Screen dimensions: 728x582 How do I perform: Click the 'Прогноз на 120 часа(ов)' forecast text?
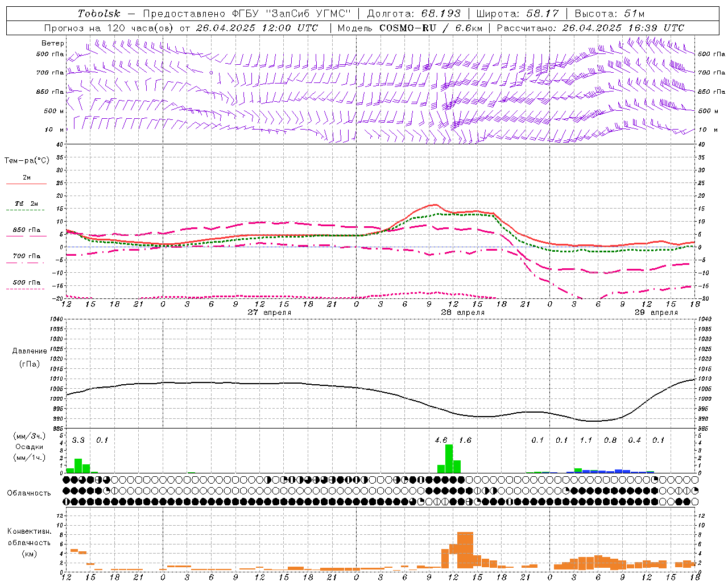(110, 28)
